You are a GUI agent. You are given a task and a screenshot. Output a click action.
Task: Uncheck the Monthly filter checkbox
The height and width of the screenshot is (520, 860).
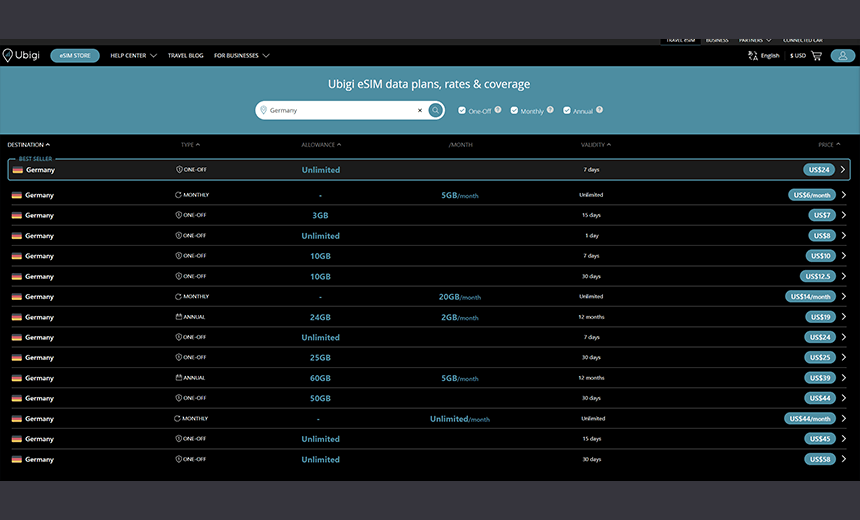point(514,110)
